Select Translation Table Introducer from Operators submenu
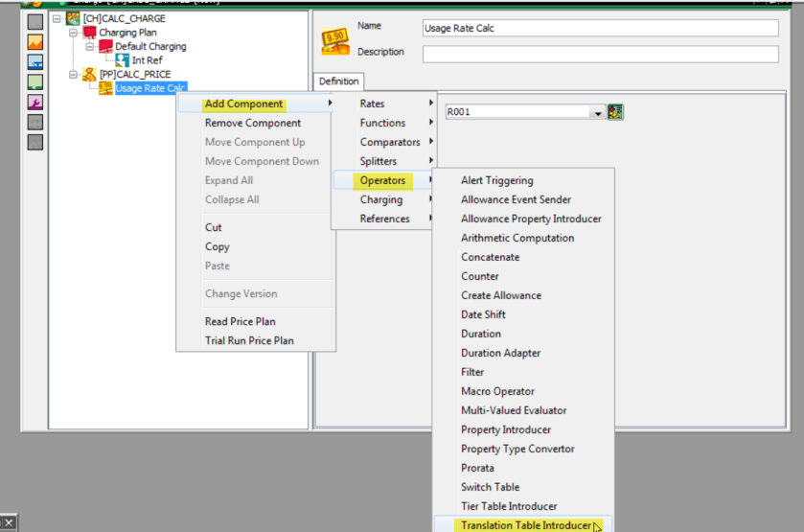 [525, 525]
